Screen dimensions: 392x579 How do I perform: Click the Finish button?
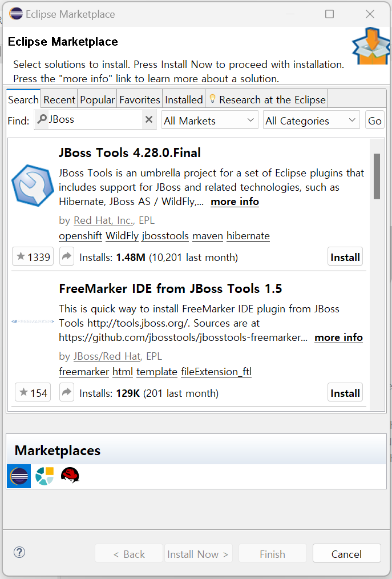click(272, 553)
